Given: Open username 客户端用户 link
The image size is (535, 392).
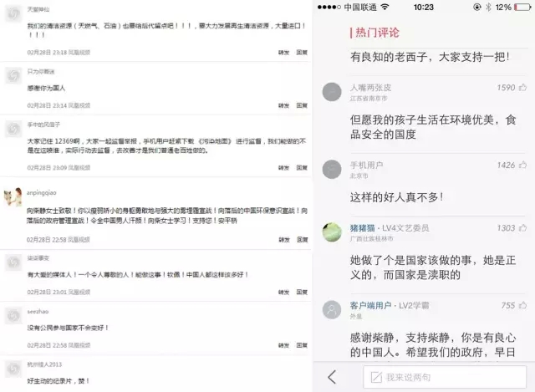Looking at the screenshot, I should tap(370, 305).
